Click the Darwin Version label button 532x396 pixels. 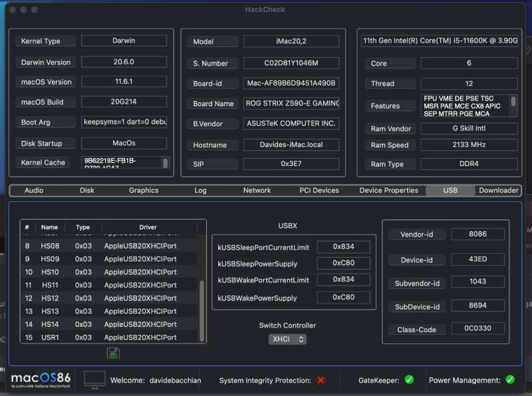[45, 62]
